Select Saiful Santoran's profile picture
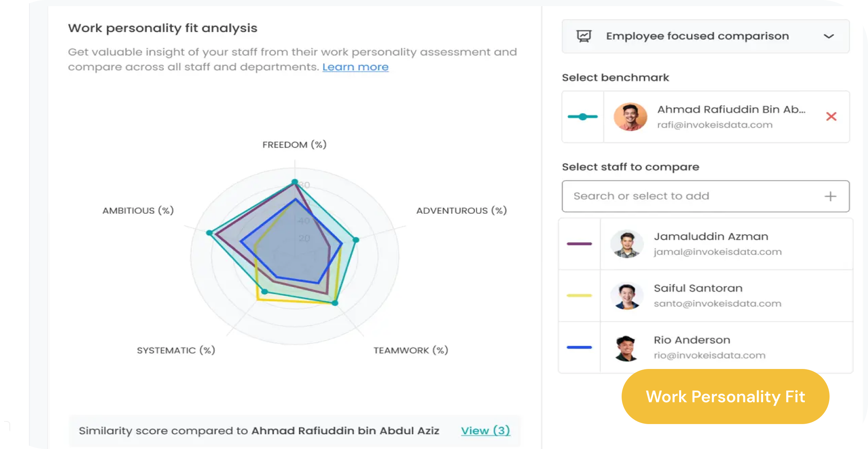This screenshot has height=449, width=868. [x=626, y=296]
